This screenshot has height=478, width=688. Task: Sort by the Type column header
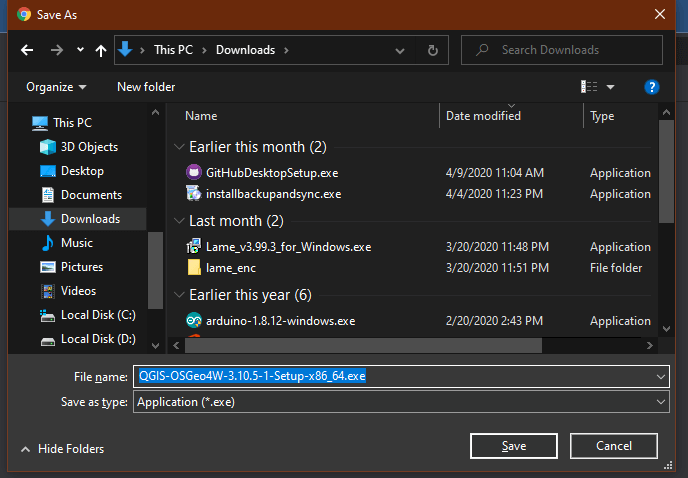602,116
